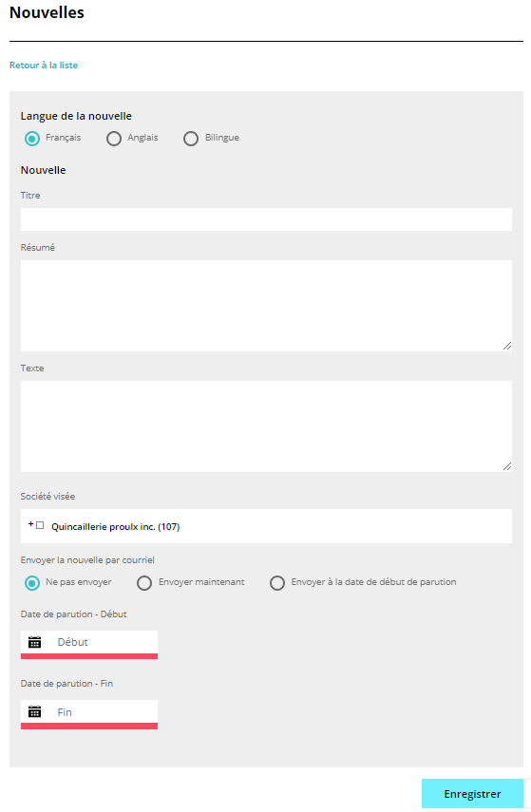Check the Quincaillerie proulx inc. checkbox
This screenshot has width=531, height=812.
(40, 525)
